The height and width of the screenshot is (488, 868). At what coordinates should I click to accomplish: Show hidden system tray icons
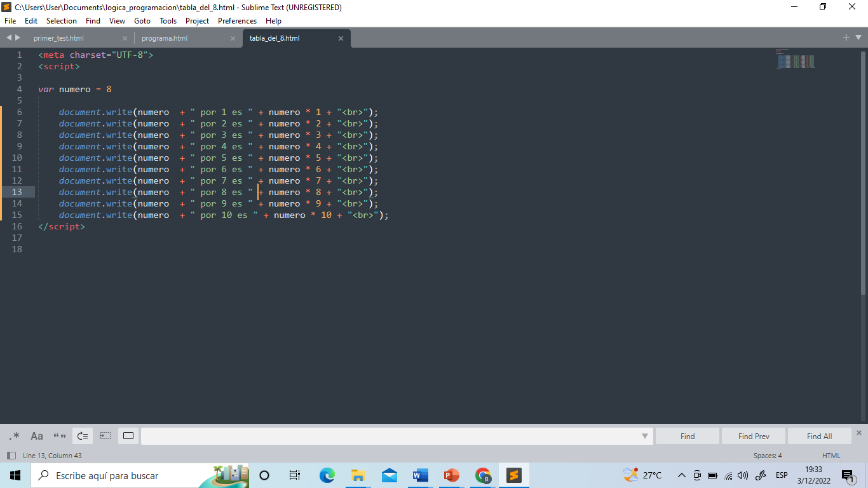(681, 475)
